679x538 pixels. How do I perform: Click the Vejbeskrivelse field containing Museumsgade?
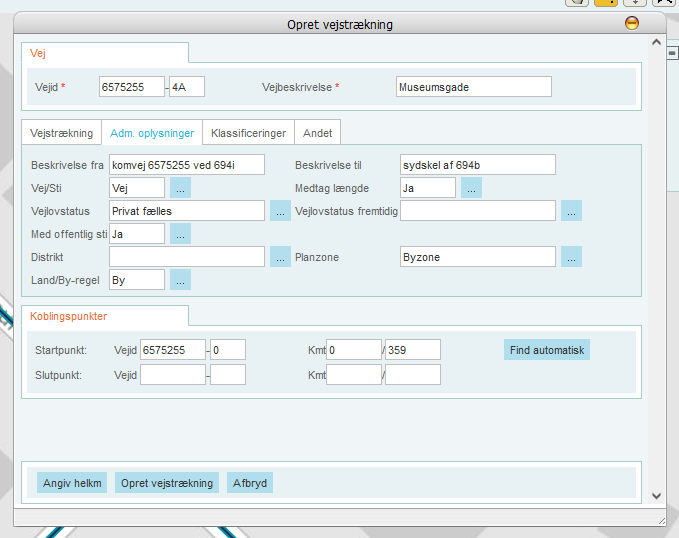473,87
